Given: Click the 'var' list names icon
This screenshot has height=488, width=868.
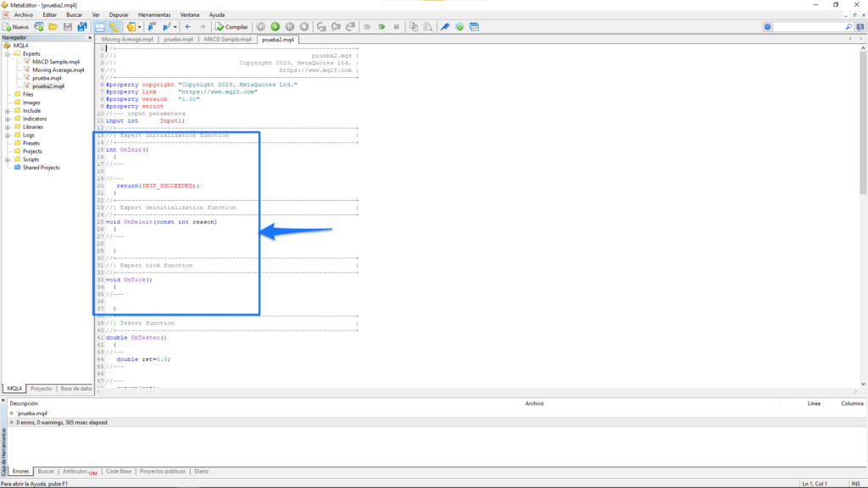Looking at the screenshot, I should click(x=152, y=26).
